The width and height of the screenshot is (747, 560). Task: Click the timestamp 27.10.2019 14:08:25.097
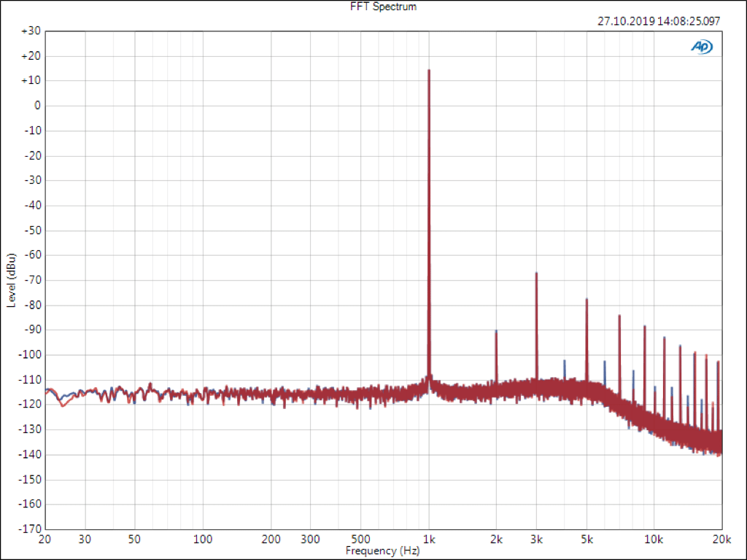tap(659, 21)
